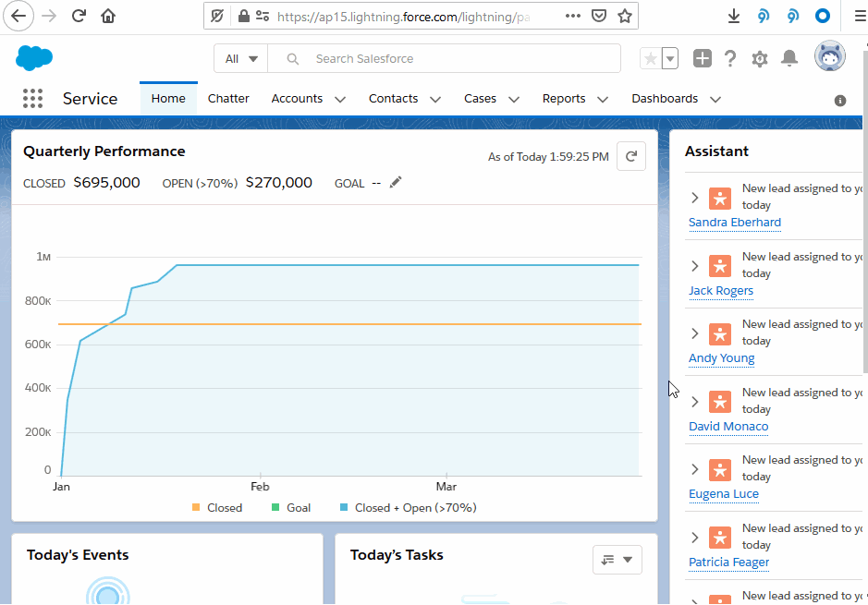This screenshot has height=605, width=868.
Task: Open the App Launcher grid
Action: click(x=32, y=99)
